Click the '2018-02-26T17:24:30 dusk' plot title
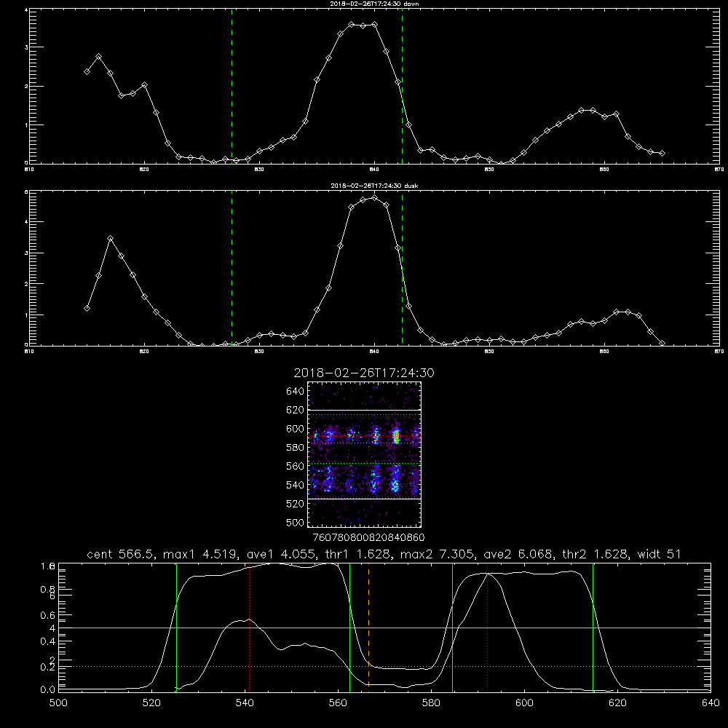Image resolution: width=728 pixels, height=728 pixels. [374, 186]
